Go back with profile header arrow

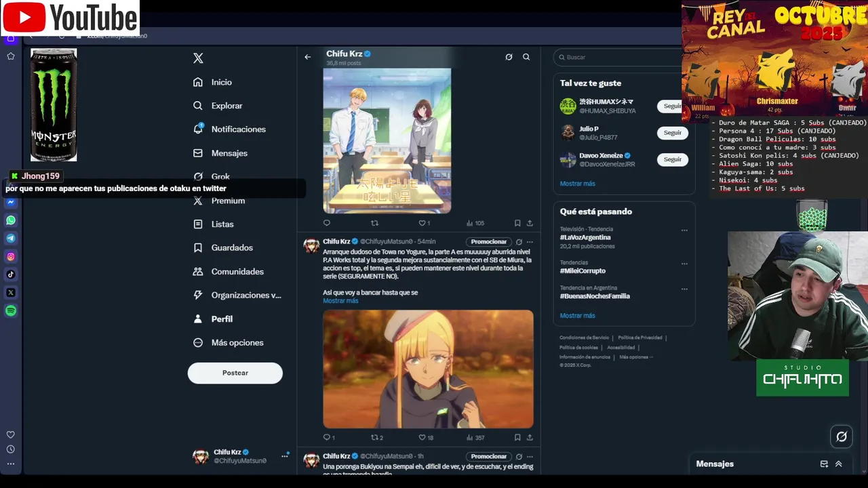click(308, 57)
